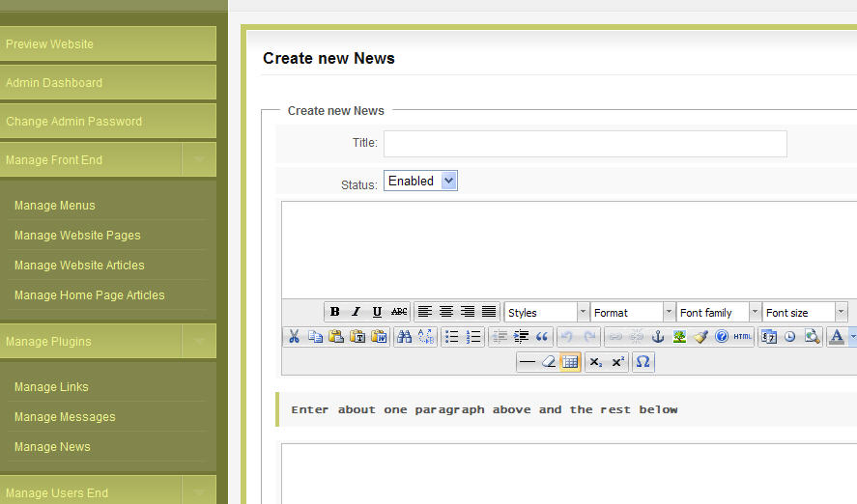The height and width of the screenshot is (504, 857).
Task: Click the text color icon
Action: [837, 337]
